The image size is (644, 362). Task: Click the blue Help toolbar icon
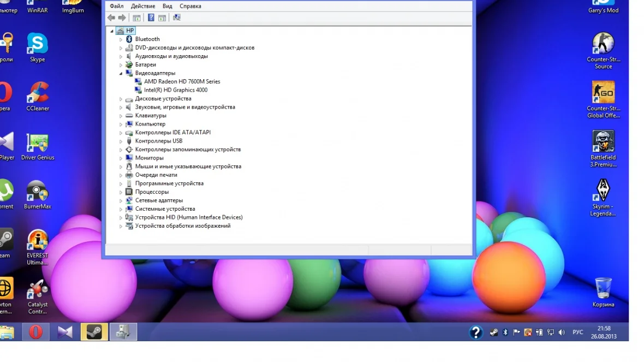click(x=151, y=18)
